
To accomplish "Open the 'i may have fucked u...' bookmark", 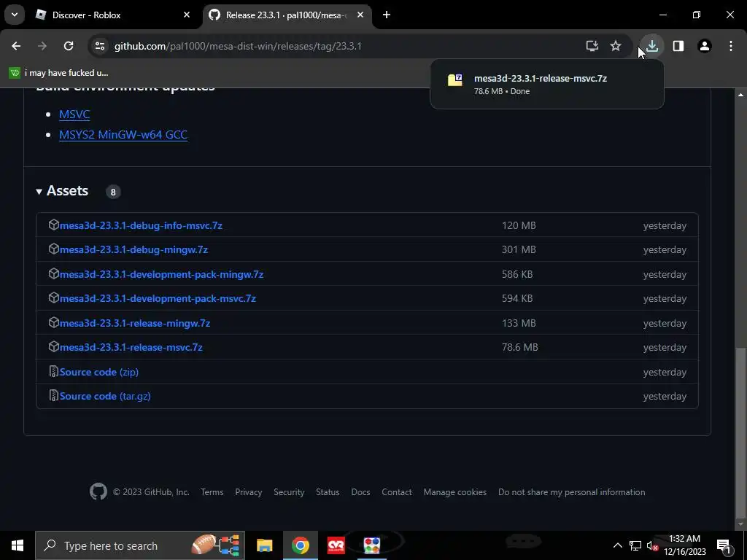I will pyautogui.click(x=59, y=73).
